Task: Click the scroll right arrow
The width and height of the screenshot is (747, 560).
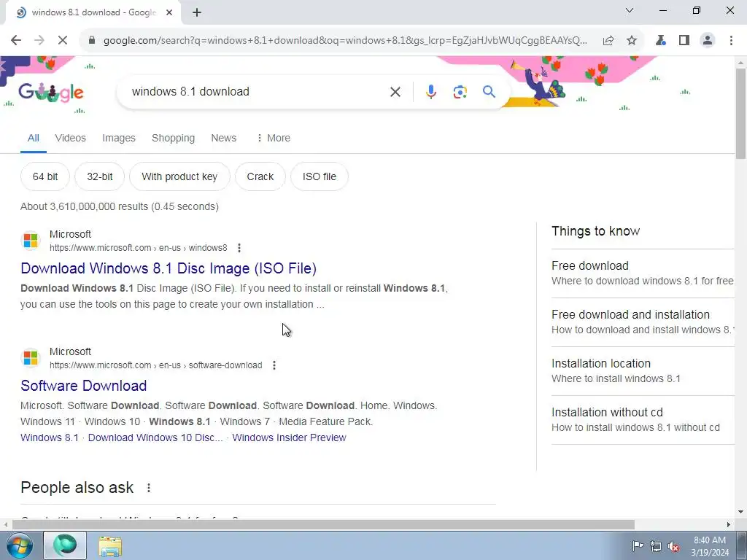Action: click(x=729, y=524)
